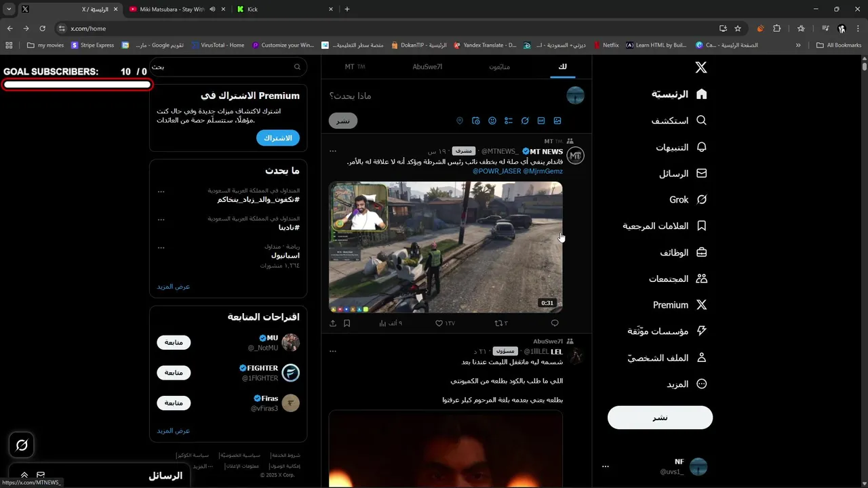The image size is (868, 488).
Task: Open the more menu on MT NEWS post
Action: point(333,150)
